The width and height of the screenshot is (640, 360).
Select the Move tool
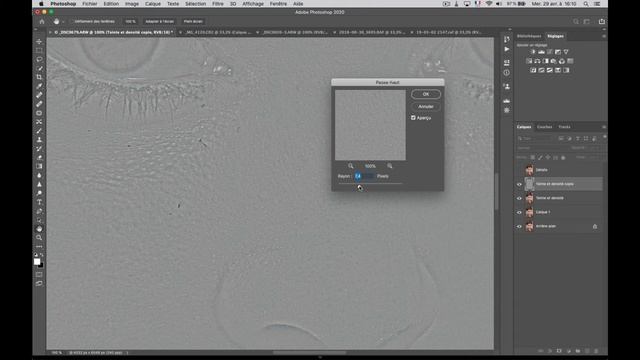click(39, 42)
